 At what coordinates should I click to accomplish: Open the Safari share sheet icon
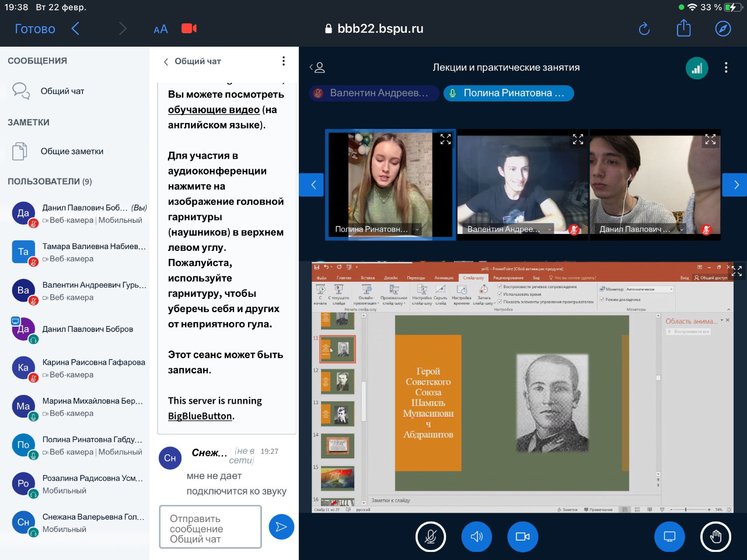tap(683, 29)
